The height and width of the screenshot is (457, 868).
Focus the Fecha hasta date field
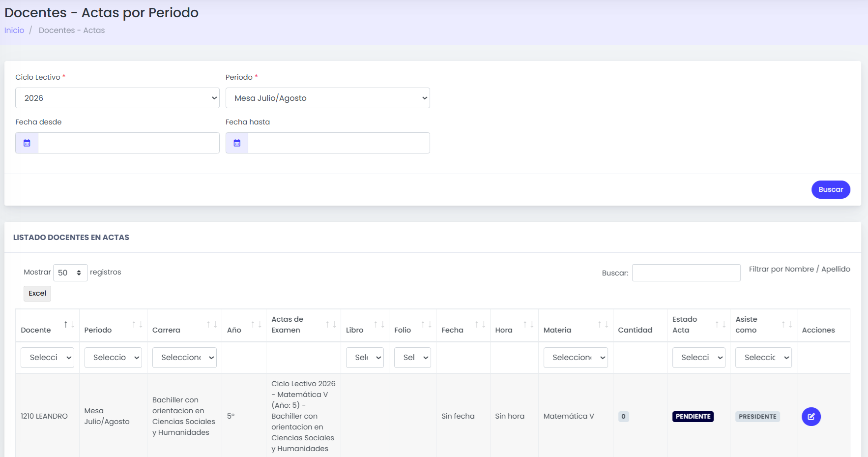(339, 143)
